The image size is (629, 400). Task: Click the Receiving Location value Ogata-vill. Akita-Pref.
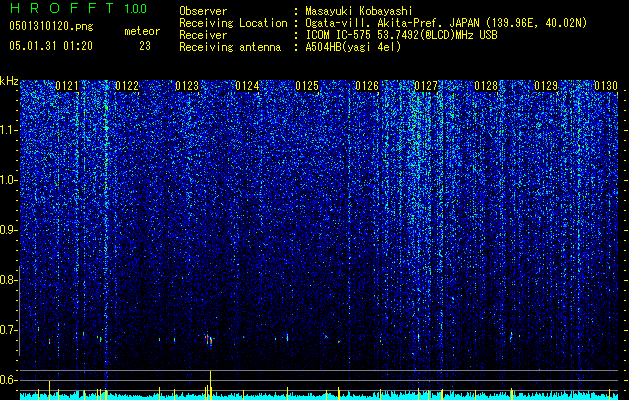tap(375, 23)
